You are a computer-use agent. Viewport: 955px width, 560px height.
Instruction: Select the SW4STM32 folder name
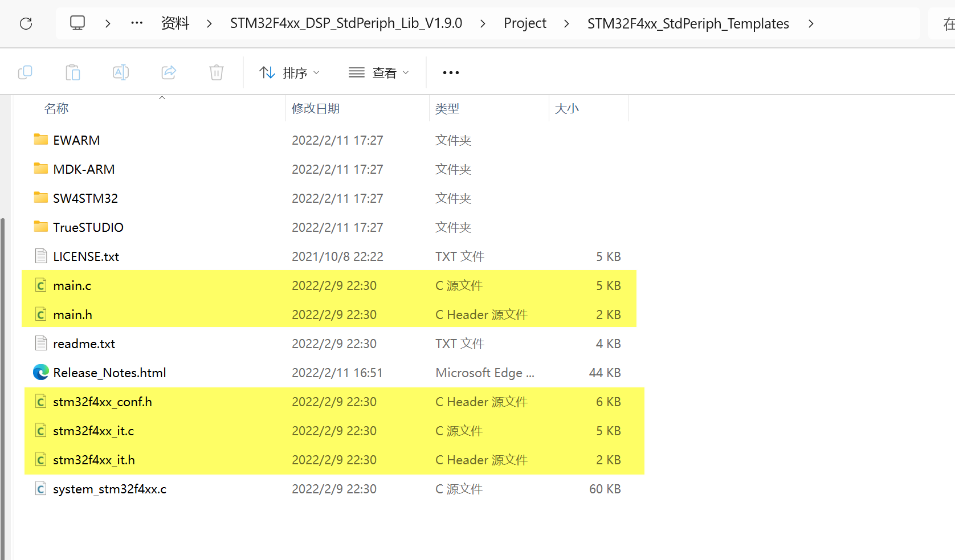85,198
